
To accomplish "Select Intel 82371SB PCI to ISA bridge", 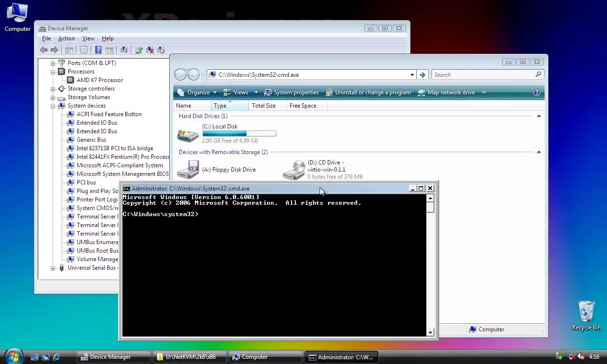I will tap(115, 148).
